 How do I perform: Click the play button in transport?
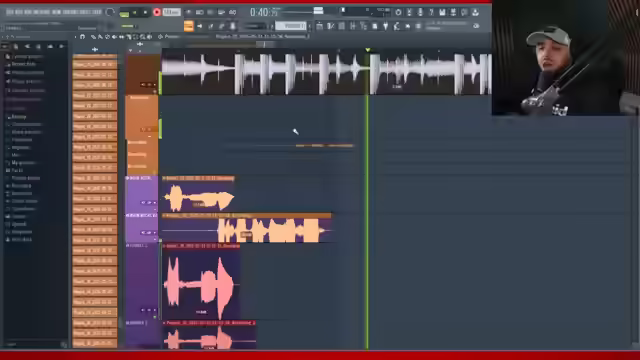135,13
